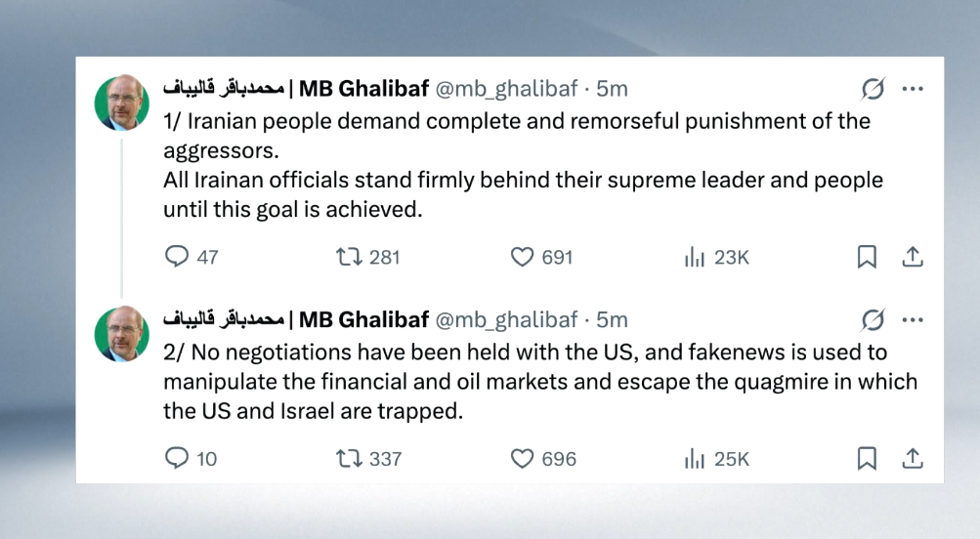Like the first tweet with 691 likes

[524, 257]
